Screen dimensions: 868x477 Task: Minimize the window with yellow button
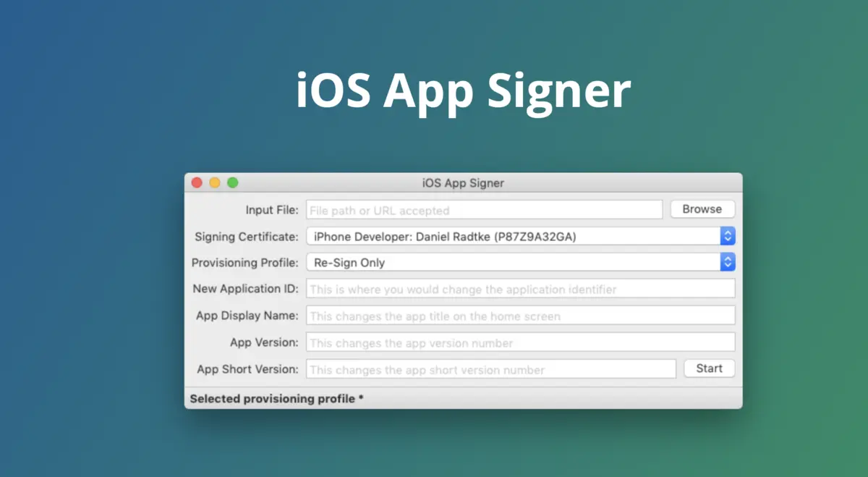pos(215,183)
